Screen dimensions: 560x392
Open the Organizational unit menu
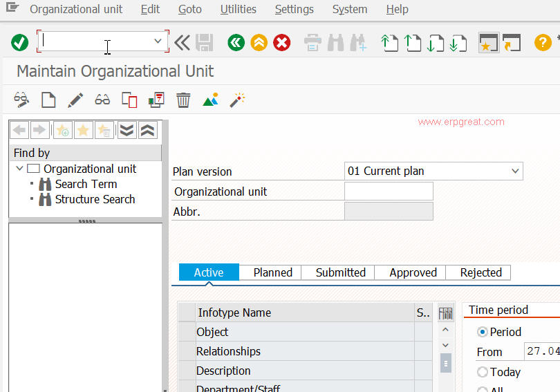[x=76, y=9]
